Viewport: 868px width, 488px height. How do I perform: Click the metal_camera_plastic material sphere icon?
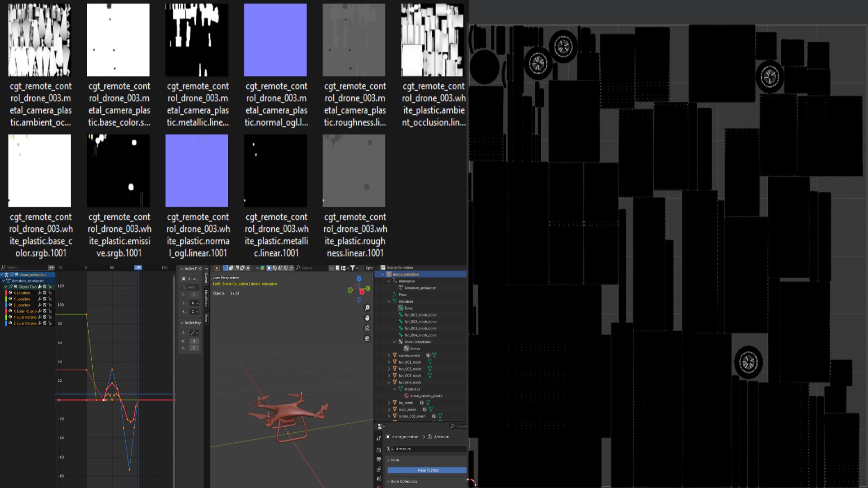click(406, 396)
